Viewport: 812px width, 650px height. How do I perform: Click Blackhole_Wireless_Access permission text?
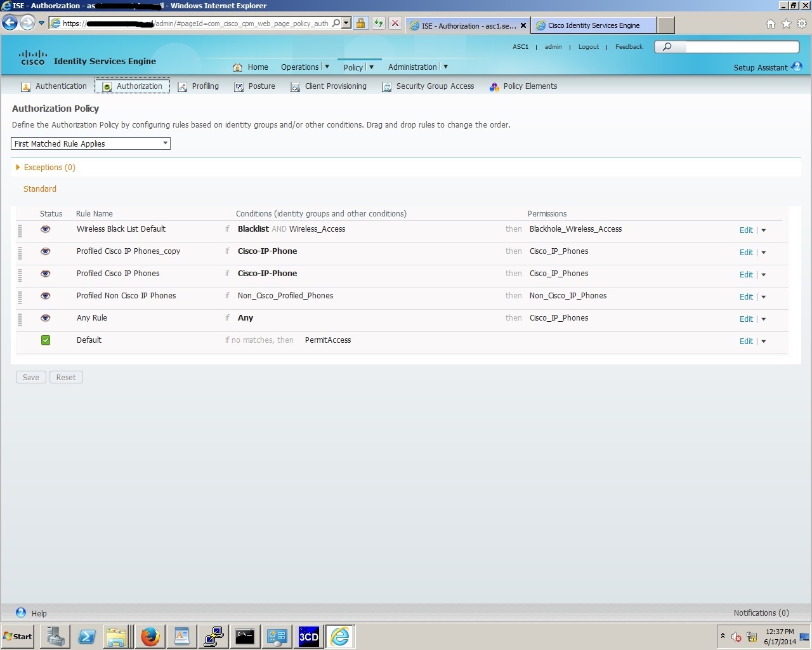(x=575, y=229)
